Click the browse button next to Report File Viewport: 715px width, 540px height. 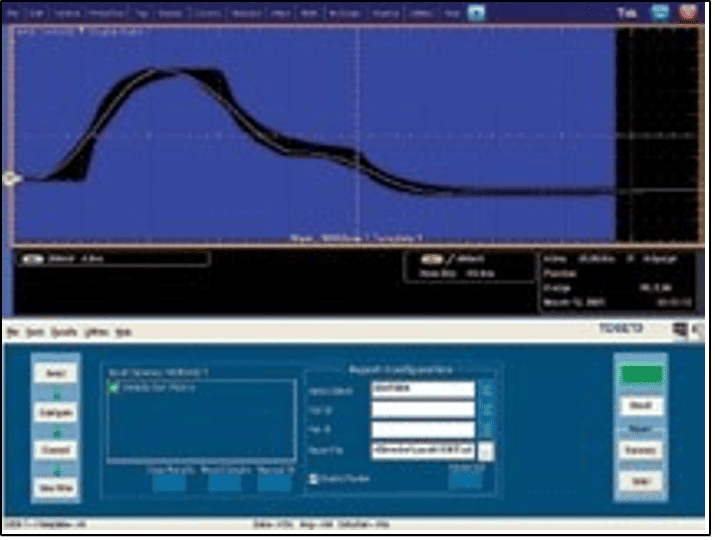pos(487,451)
